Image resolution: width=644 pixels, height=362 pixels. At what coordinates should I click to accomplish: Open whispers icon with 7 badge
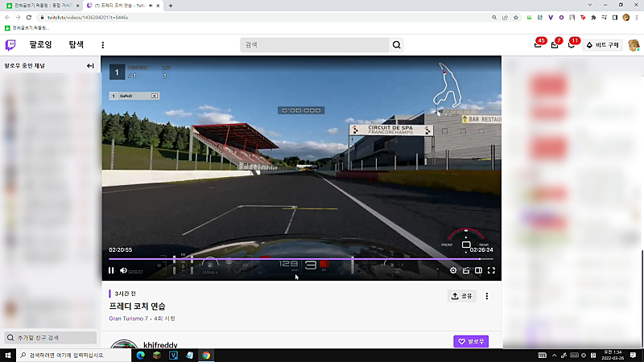pos(555,45)
